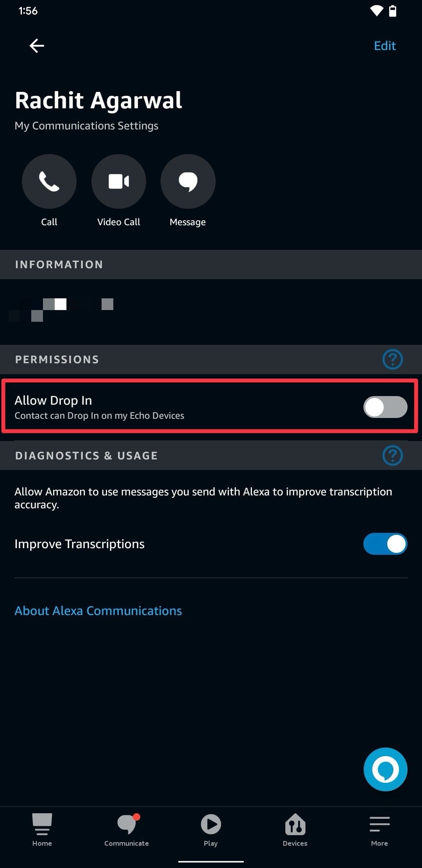Select the Play tab
Image resolution: width=422 pixels, height=868 pixels.
(x=211, y=833)
